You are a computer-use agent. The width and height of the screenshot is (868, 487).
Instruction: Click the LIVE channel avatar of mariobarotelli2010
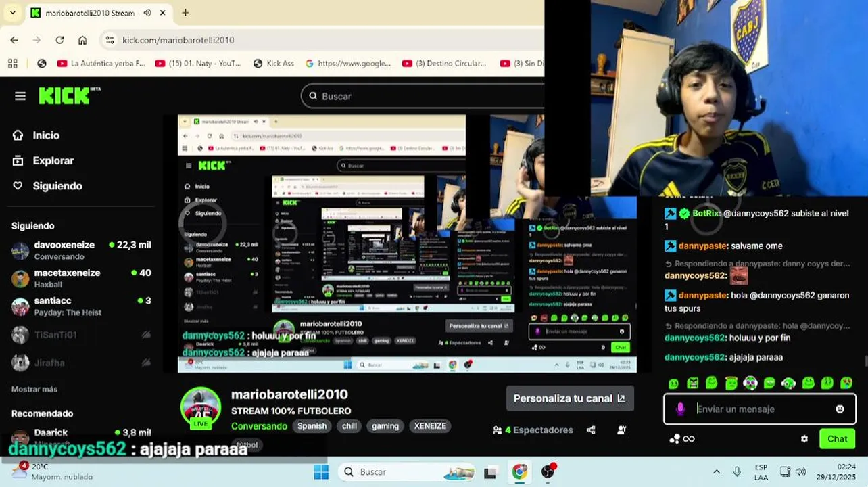coord(201,408)
